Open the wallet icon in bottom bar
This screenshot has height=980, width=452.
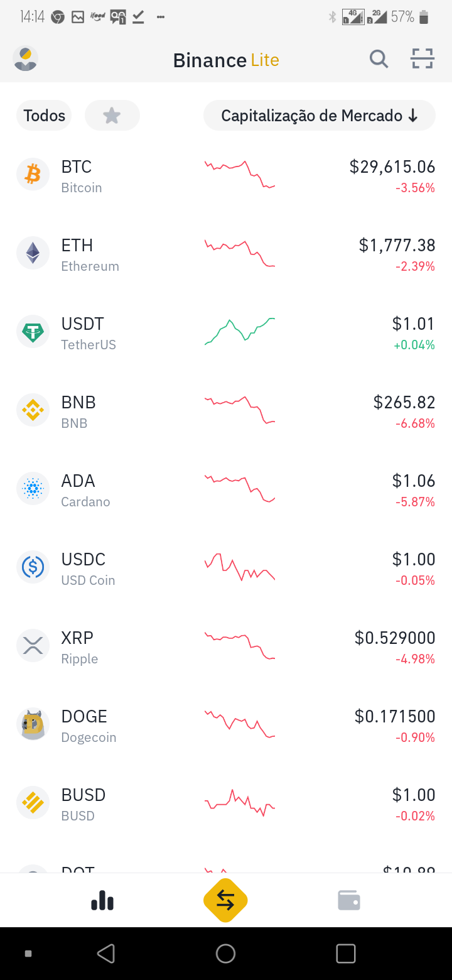tap(349, 900)
